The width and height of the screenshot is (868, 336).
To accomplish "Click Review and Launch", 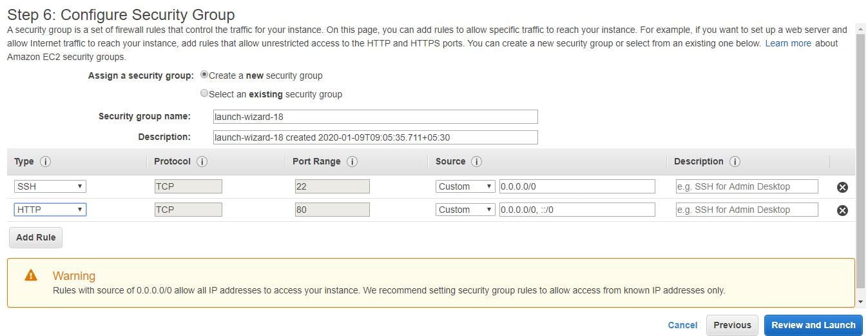I will point(813,325).
